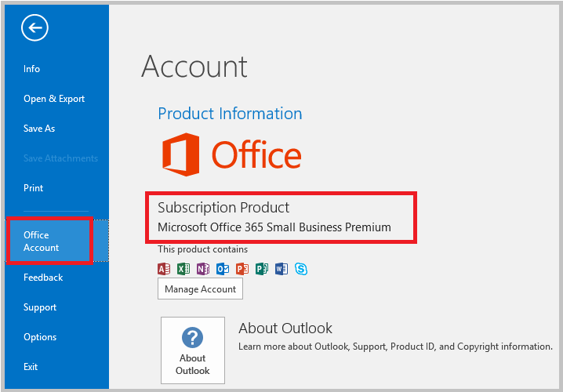Click 'Learn more about Outlook' description text

pos(395,347)
